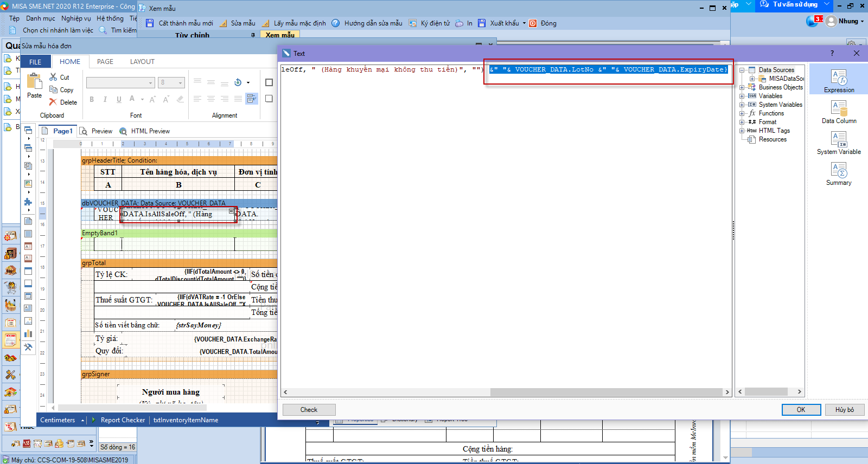Toggle Bold text formatting

click(92, 99)
